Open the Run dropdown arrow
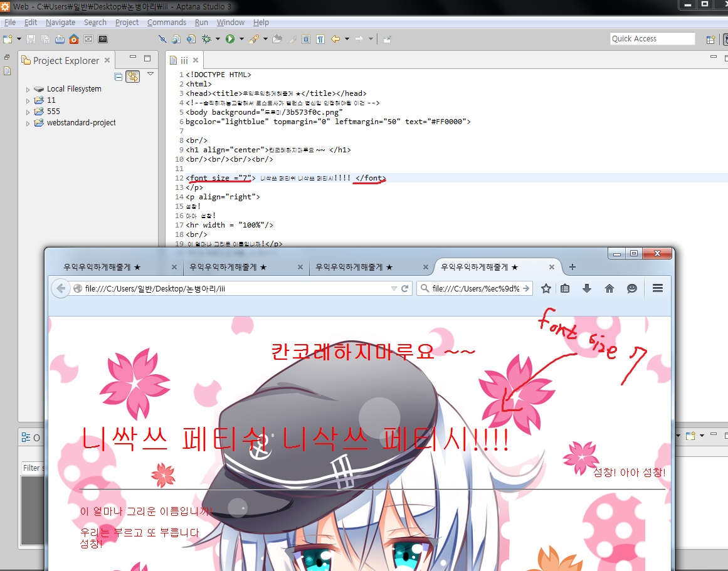Screen dimensions: 728x571 coord(241,39)
